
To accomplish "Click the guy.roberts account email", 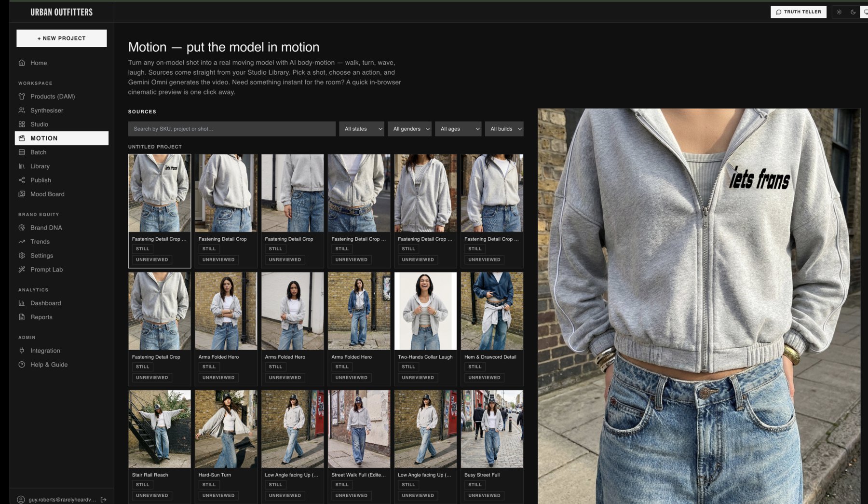I will [62, 500].
